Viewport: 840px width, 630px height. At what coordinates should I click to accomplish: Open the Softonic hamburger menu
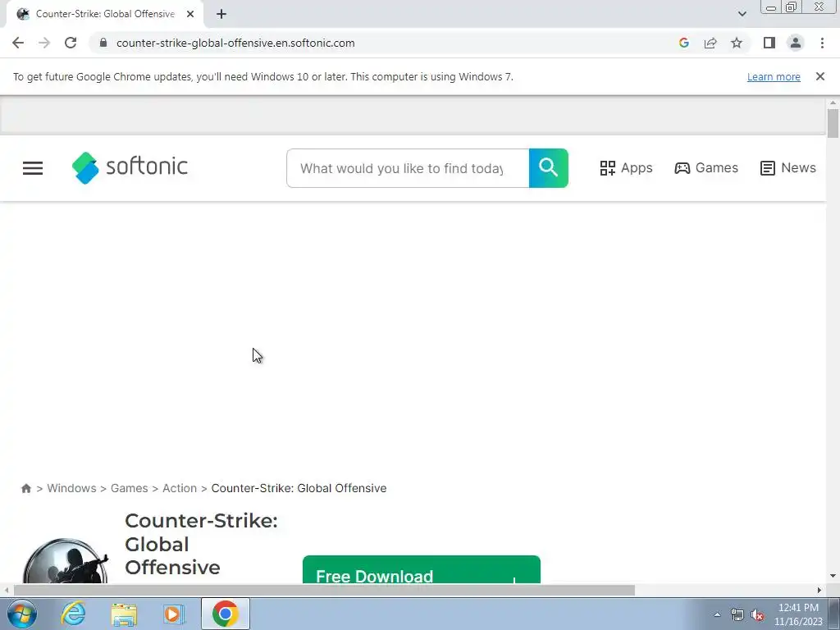click(33, 168)
